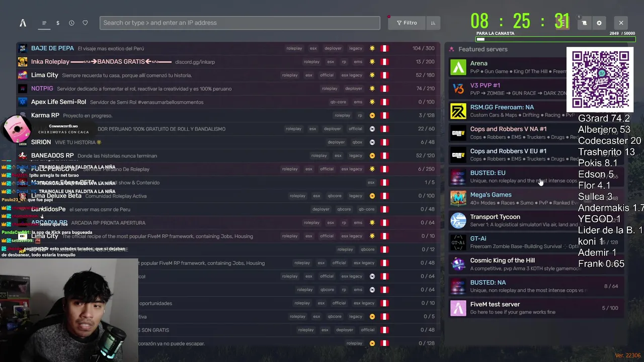This screenshot has width=644, height=362.
Task: Open the BAJE DE PEPA server entry
Action: [228, 48]
